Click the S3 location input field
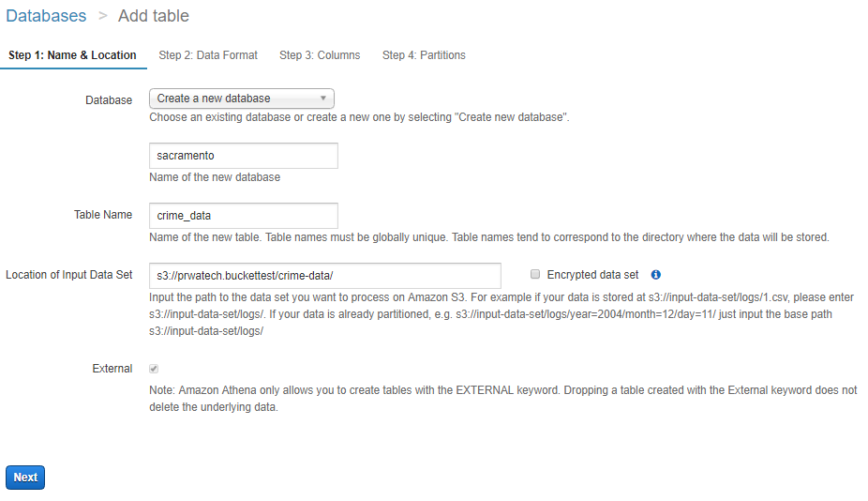 [325, 276]
